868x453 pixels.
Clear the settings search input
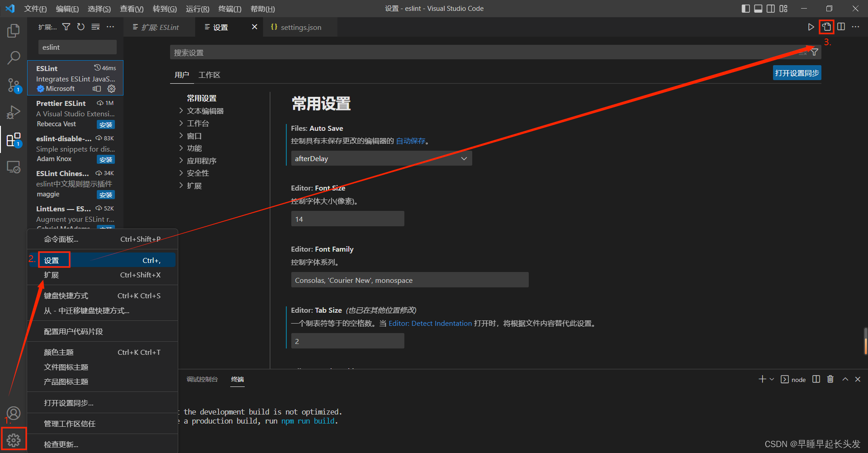click(x=803, y=52)
